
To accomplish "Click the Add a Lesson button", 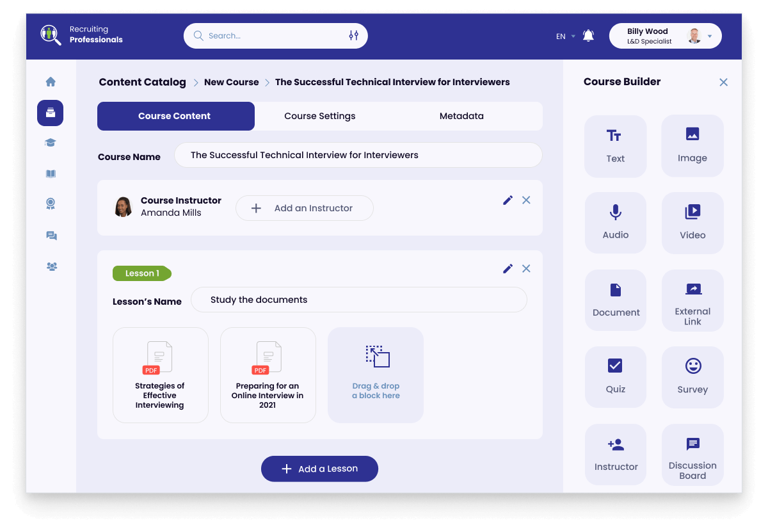I will pyautogui.click(x=319, y=469).
